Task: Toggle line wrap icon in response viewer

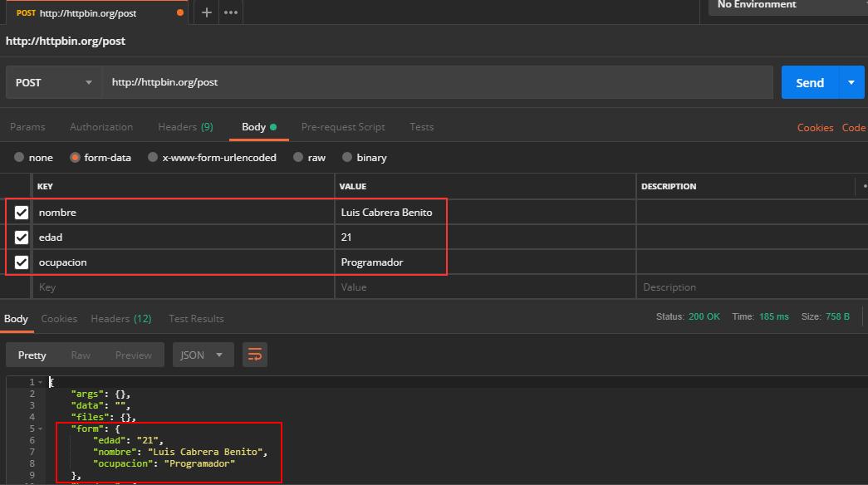Action: pos(255,355)
